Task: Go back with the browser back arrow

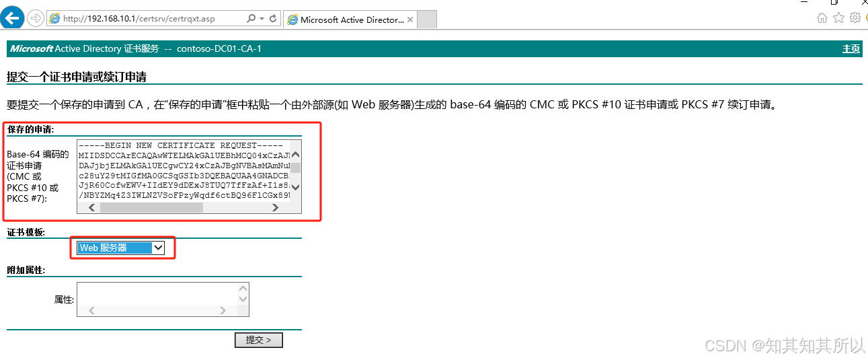Action: coord(13,18)
